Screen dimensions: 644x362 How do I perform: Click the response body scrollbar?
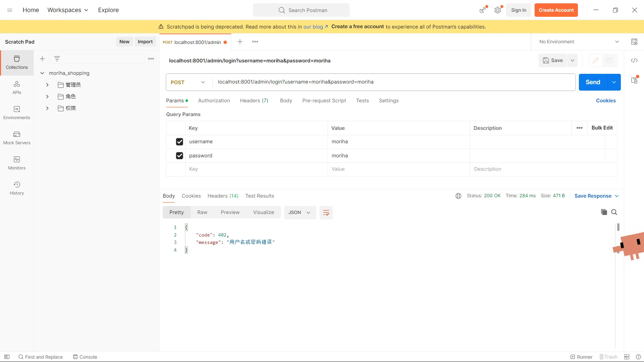(618, 227)
